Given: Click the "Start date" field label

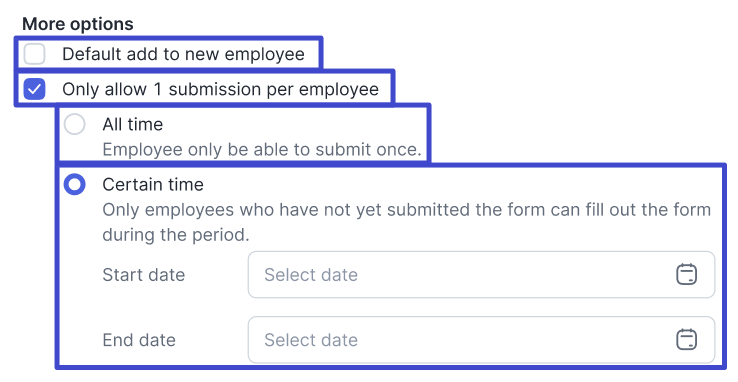Looking at the screenshot, I should pos(144,275).
